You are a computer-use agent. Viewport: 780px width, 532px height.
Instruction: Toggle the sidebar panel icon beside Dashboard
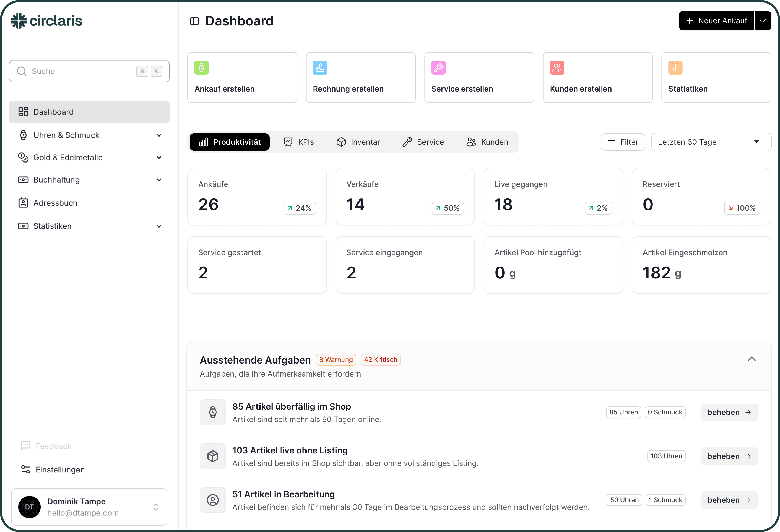click(194, 21)
